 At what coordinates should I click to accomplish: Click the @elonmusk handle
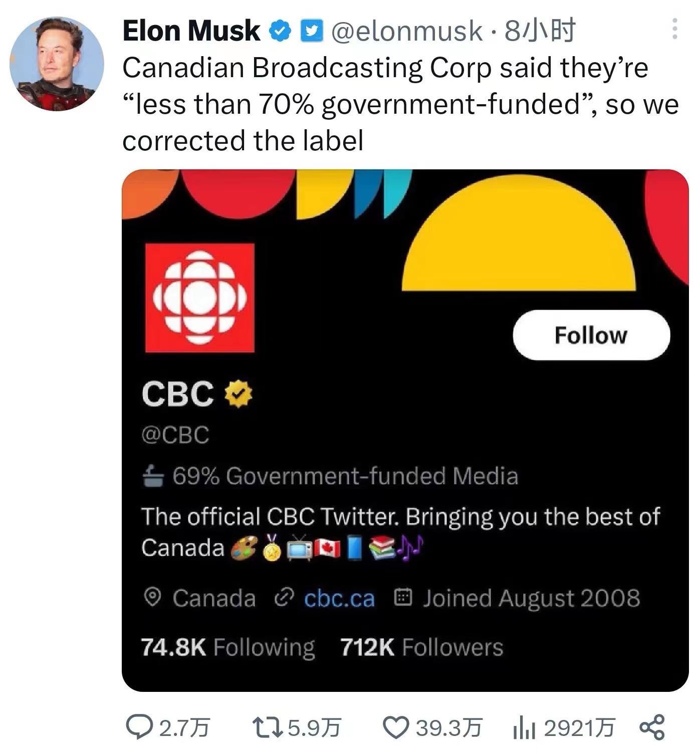[400, 32]
